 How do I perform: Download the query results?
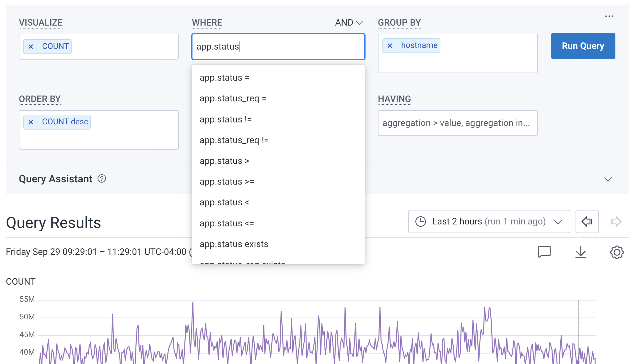tap(580, 252)
